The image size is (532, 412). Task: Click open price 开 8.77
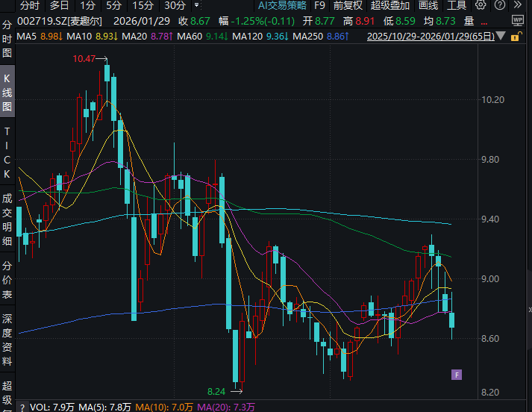coord(319,22)
